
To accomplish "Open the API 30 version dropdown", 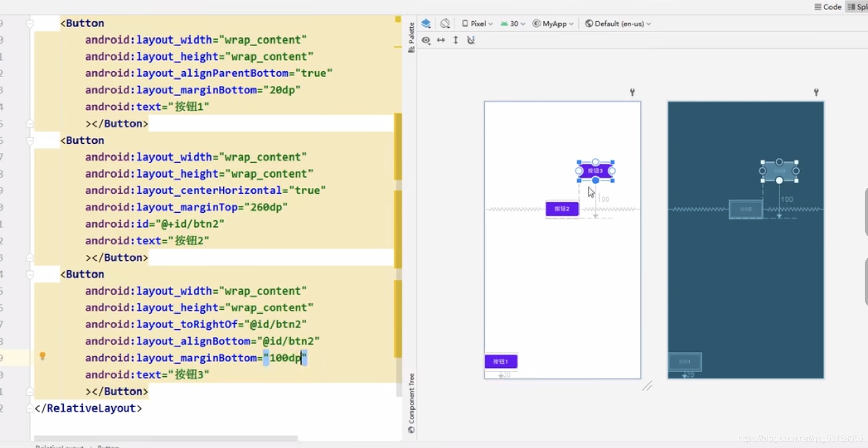I will tap(513, 24).
